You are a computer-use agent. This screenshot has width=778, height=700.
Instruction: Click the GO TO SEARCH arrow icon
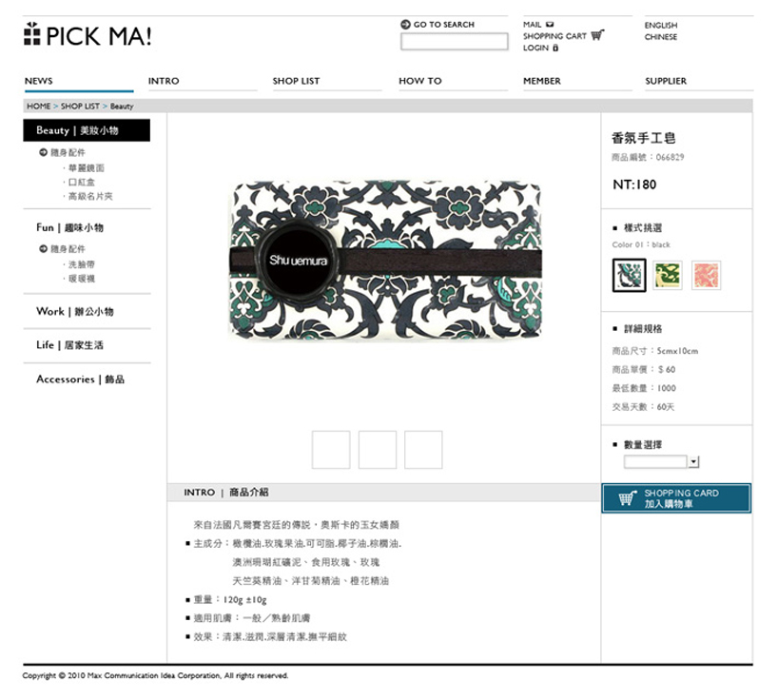405,25
